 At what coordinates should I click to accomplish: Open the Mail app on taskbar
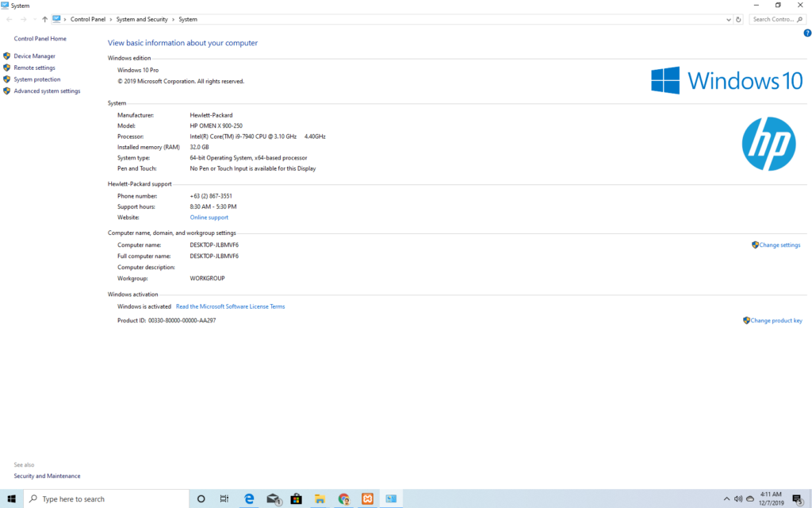point(273,498)
